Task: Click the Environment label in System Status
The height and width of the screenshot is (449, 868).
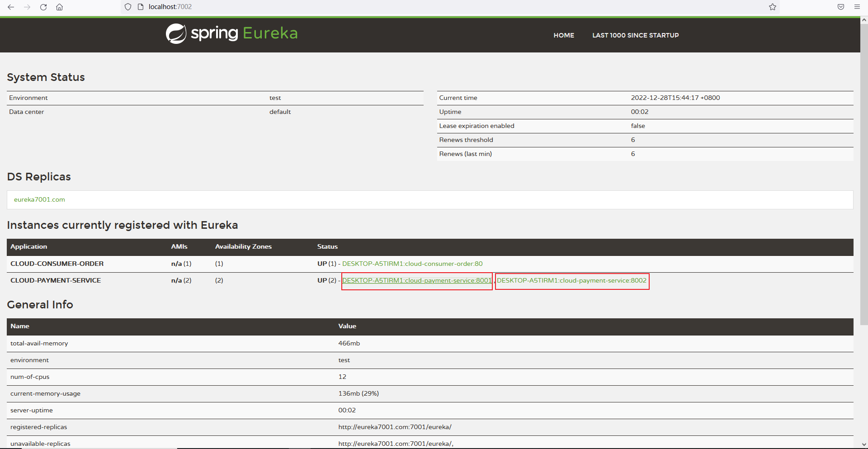Action: (28, 98)
